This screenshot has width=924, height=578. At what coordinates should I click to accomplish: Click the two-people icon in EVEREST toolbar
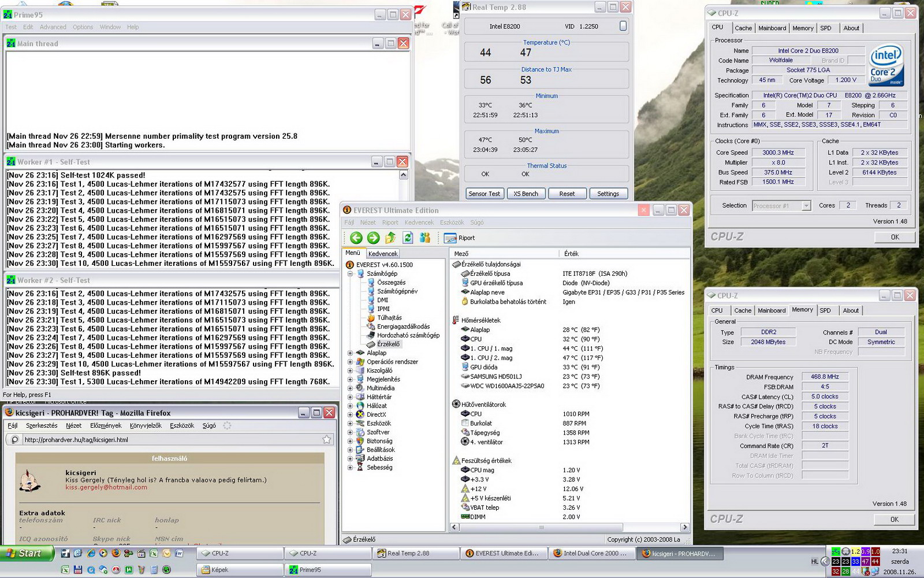pos(425,238)
